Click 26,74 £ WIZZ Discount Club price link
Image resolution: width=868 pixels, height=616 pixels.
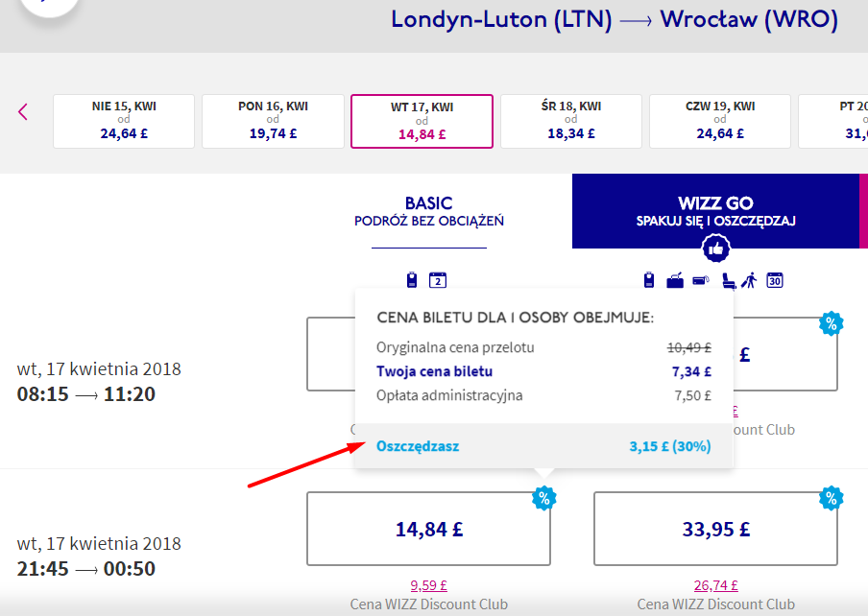(714, 585)
